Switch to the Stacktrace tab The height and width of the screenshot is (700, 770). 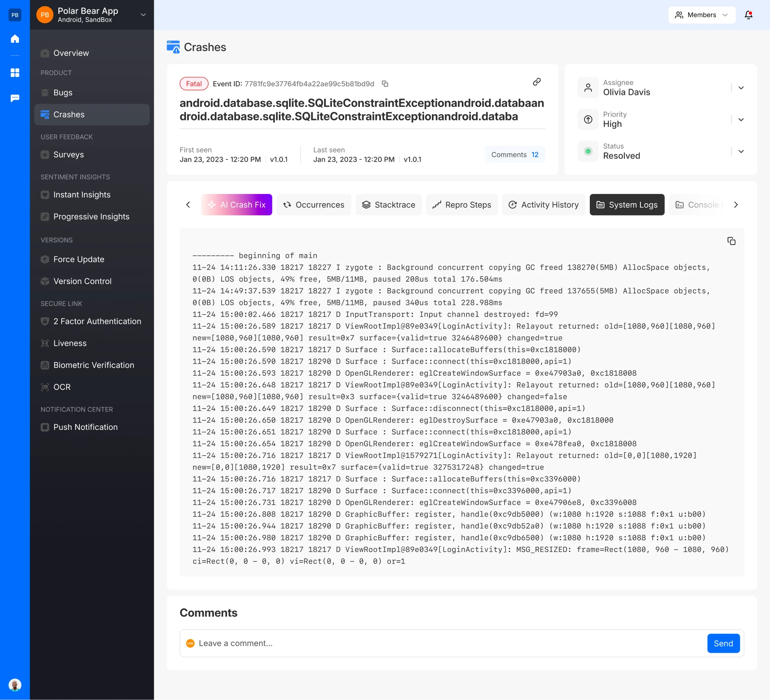[389, 205]
